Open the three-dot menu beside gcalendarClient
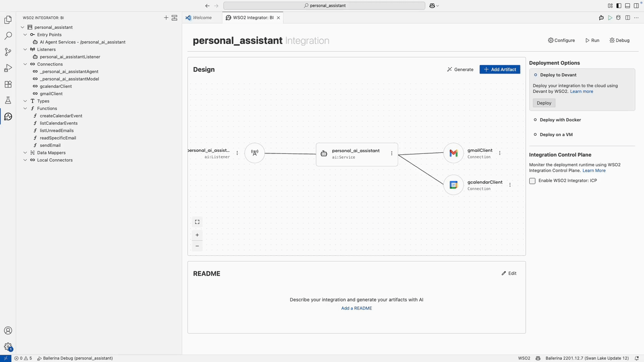The width and height of the screenshot is (644, 362). pyautogui.click(x=510, y=184)
